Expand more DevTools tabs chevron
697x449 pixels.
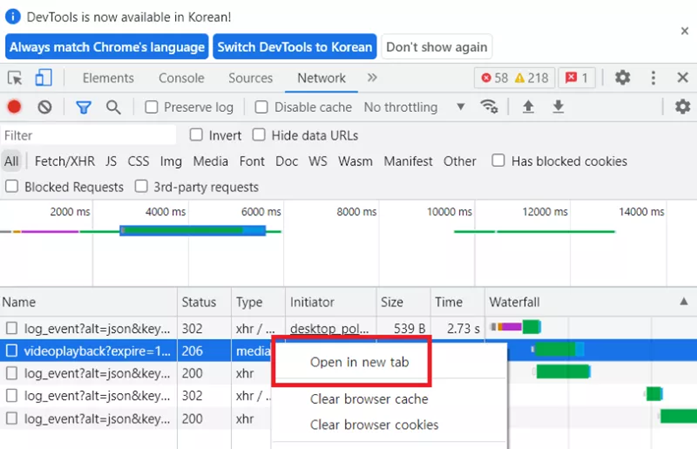tap(372, 78)
